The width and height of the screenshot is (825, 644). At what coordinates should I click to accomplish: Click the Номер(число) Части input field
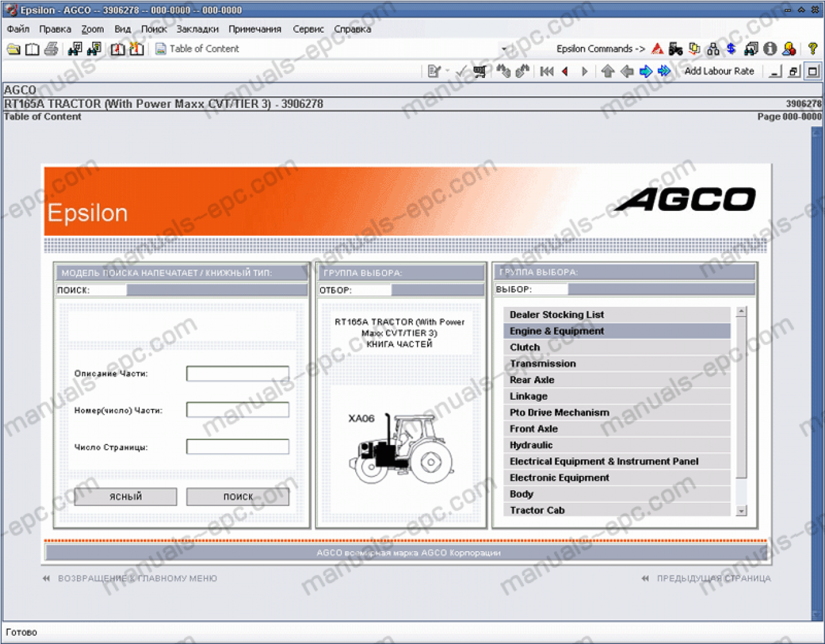(x=237, y=410)
